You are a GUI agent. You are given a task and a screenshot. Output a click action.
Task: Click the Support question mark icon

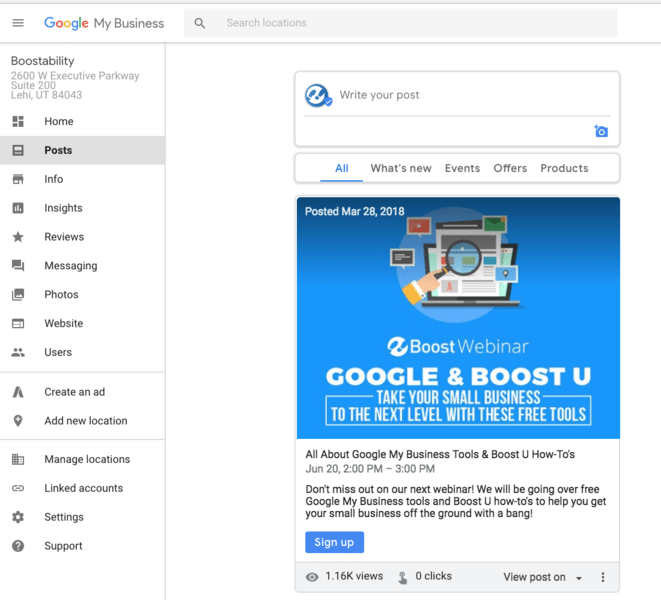coord(18,546)
